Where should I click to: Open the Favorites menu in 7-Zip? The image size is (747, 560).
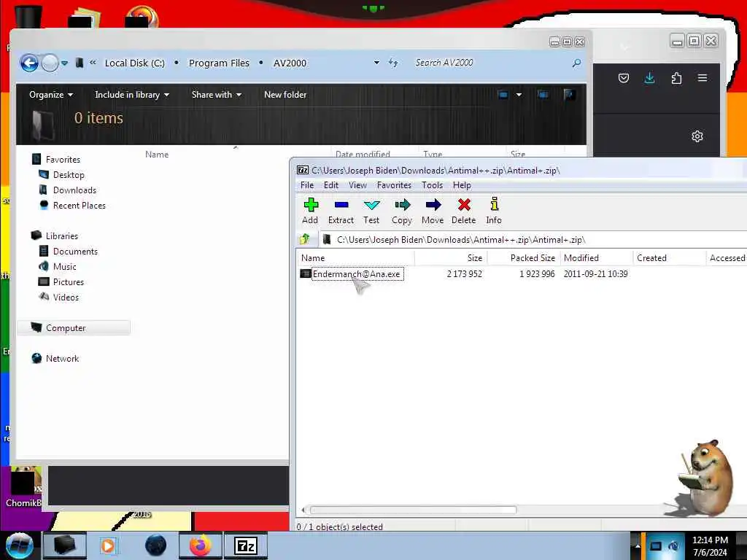[x=394, y=185]
